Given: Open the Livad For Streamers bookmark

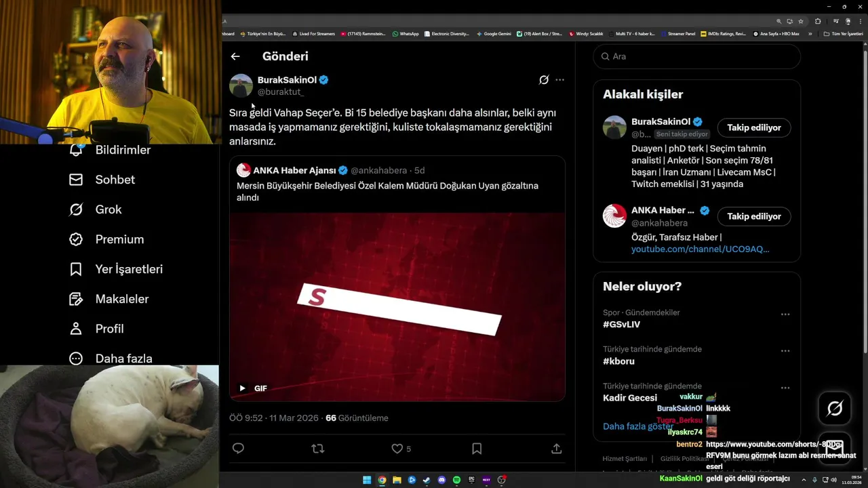Looking at the screenshot, I should coord(313,33).
